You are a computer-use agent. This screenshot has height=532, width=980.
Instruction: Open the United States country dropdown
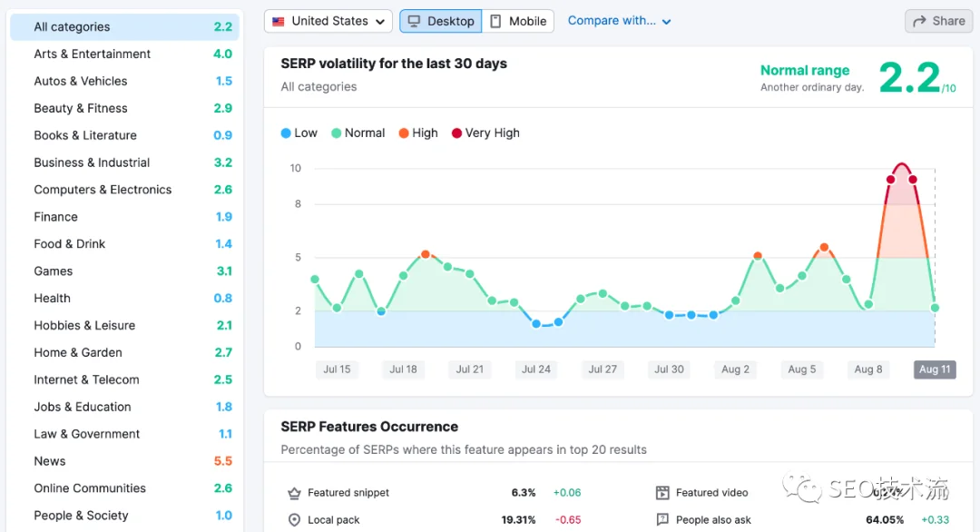coord(328,21)
